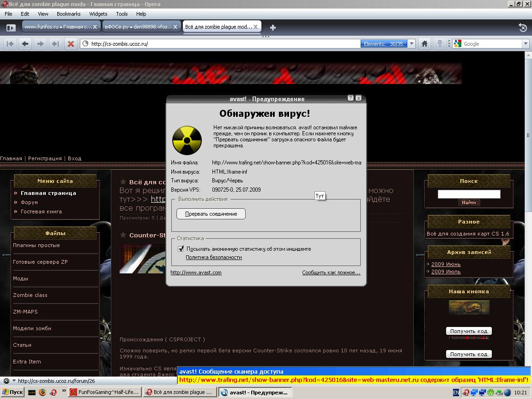Screen dimensions: 532x399
Task: Click the Сообщить как ложное link
Action: coord(331,272)
